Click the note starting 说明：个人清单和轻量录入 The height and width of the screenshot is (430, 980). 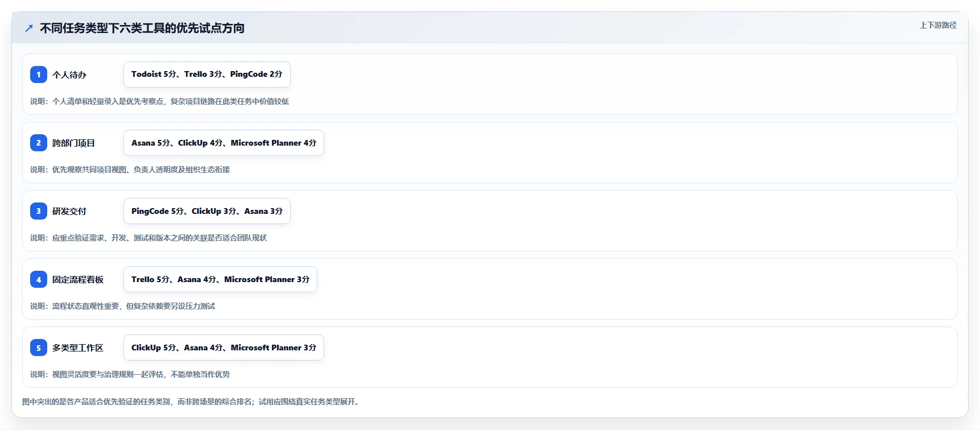click(159, 101)
